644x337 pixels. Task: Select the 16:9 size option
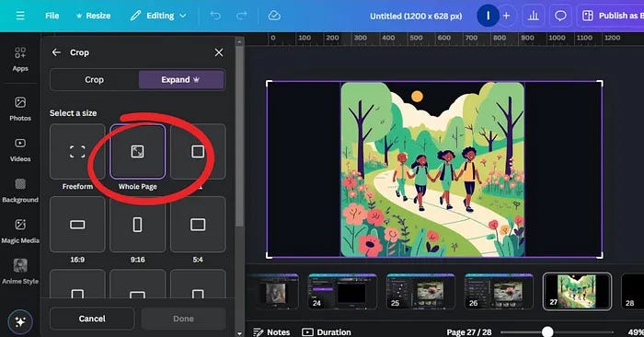pyautogui.click(x=77, y=225)
